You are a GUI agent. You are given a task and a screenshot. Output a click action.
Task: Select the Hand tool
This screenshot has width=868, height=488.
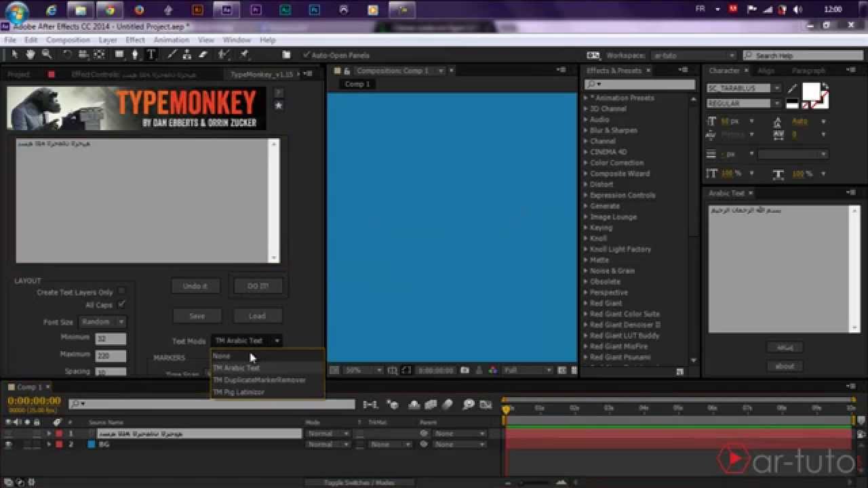coord(31,55)
